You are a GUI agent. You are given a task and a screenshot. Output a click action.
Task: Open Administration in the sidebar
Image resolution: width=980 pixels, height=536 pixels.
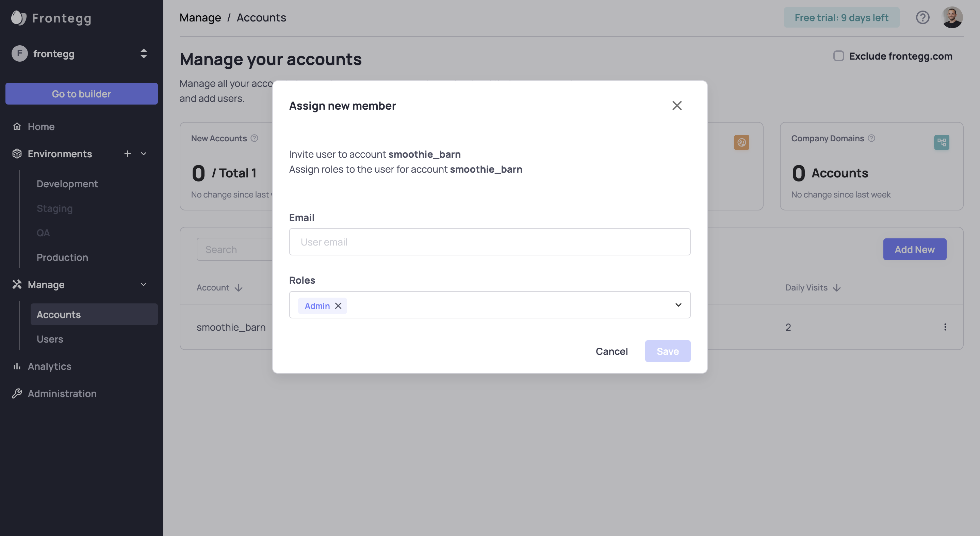click(62, 393)
